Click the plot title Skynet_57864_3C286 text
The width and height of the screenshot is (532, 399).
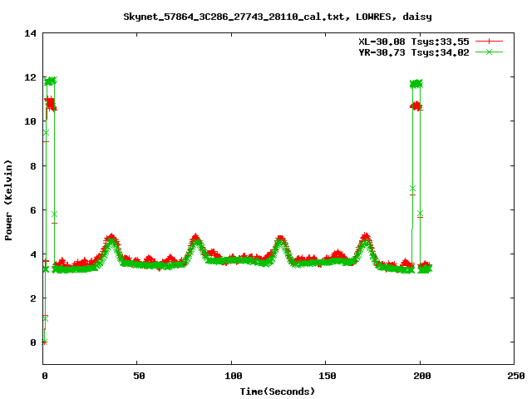(x=278, y=17)
